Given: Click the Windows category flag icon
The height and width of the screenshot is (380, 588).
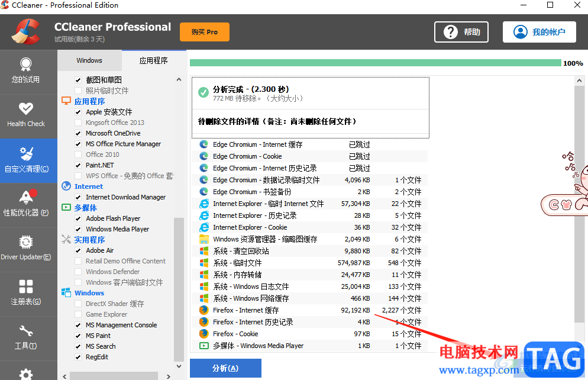Looking at the screenshot, I should click(66, 292).
